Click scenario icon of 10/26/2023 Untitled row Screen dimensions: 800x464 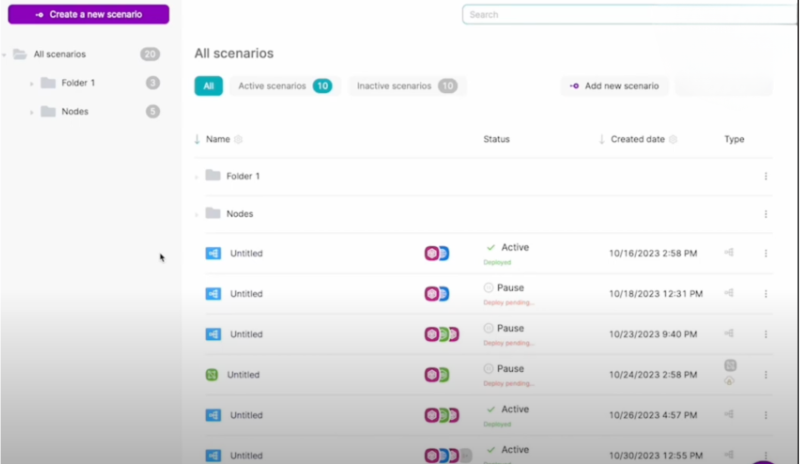[213, 415]
